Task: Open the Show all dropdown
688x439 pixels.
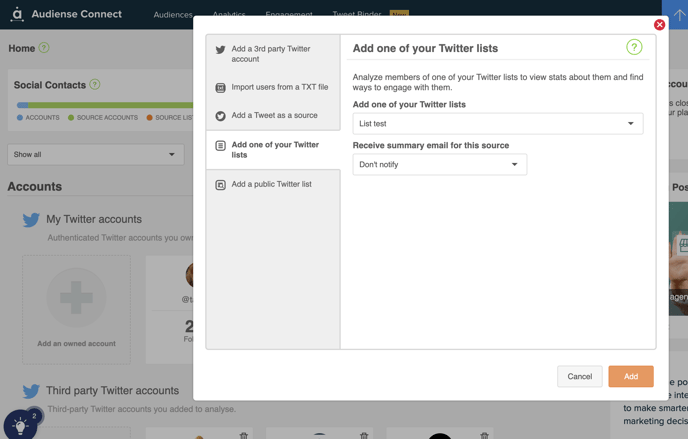Action: (x=96, y=154)
